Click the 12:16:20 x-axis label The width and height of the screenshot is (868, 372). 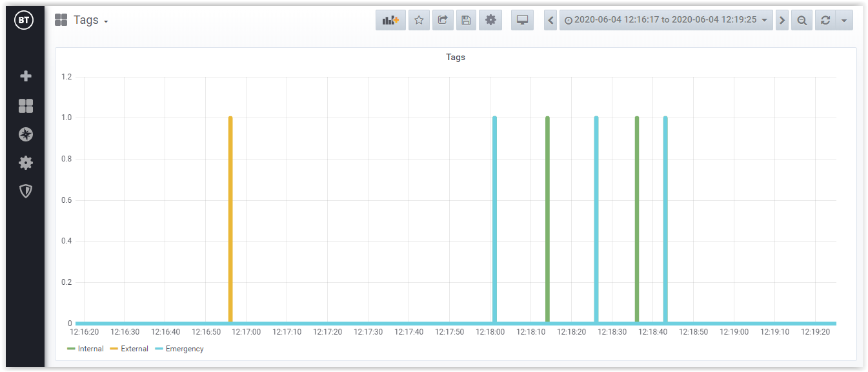(84, 332)
